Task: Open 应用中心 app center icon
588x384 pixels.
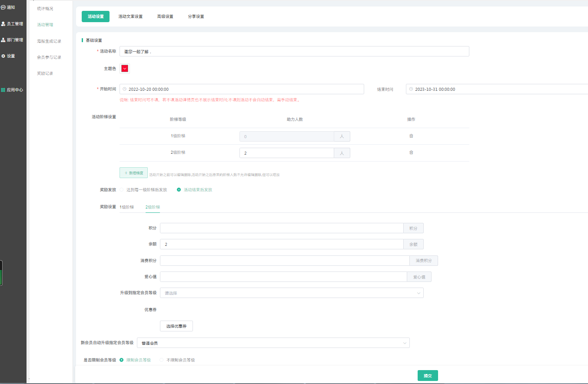Action: [3, 90]
